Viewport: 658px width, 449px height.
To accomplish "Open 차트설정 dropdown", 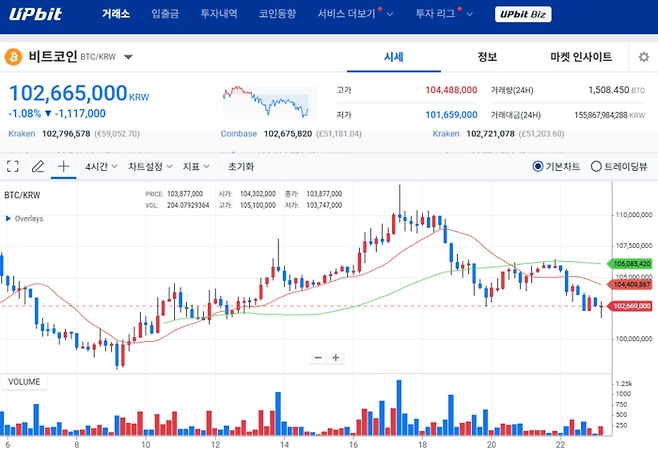I will (150, 167).
